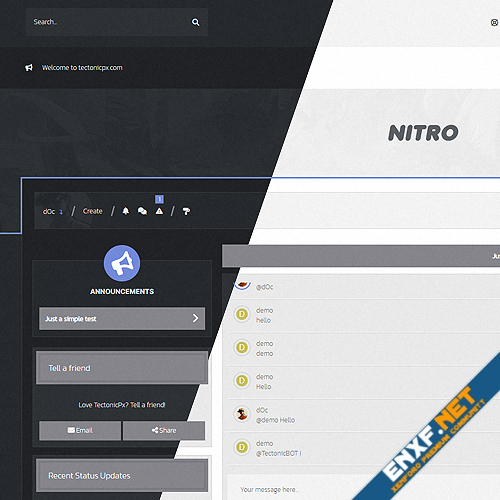
Task: Click the Share button
Action: click(x=164, y=430)
